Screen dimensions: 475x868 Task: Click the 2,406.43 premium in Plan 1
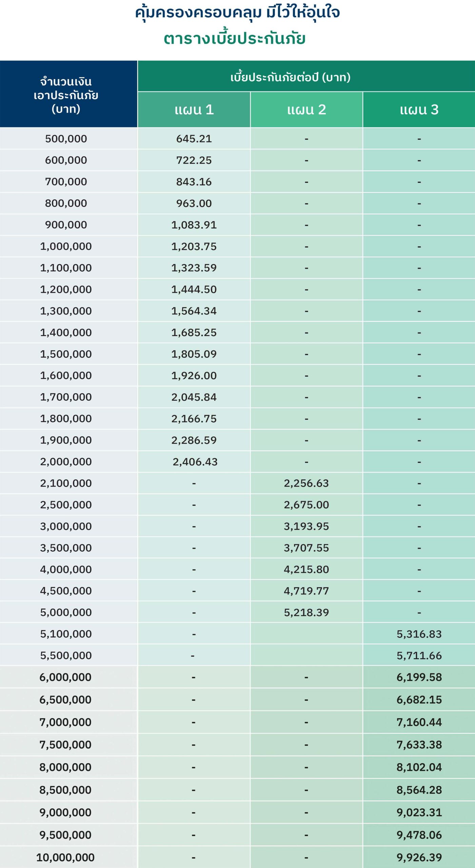(195, 462)
